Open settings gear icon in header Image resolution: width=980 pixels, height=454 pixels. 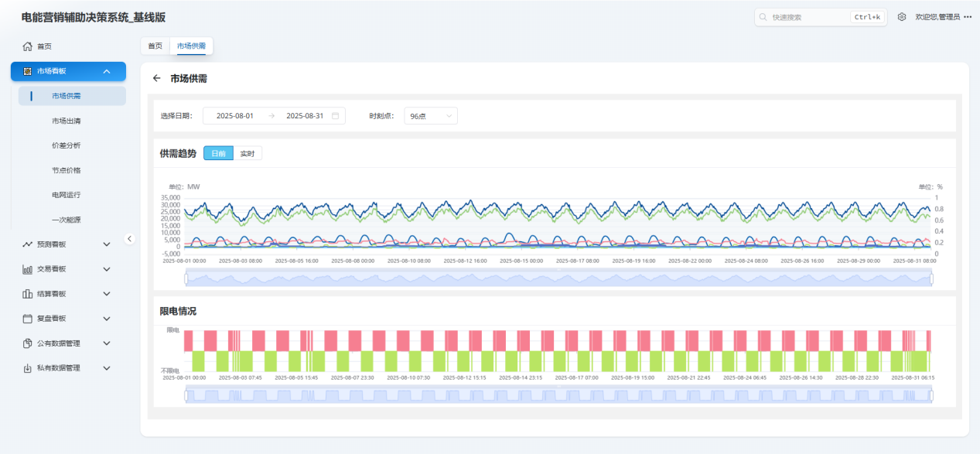coord(902,17)
